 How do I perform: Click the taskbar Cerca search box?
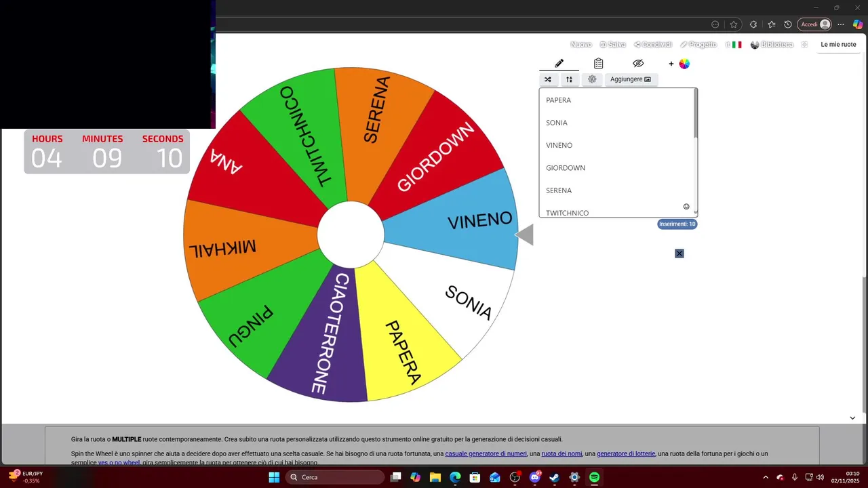[335, 477]
